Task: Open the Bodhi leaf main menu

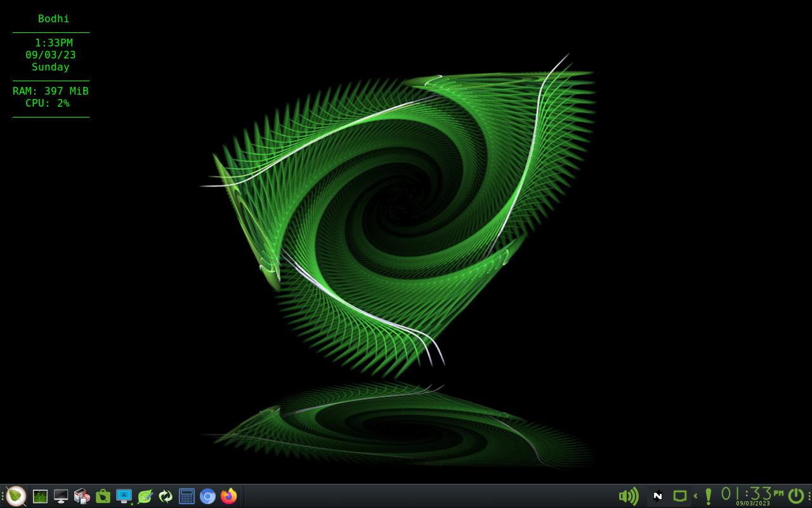Action: coord(16,496)
